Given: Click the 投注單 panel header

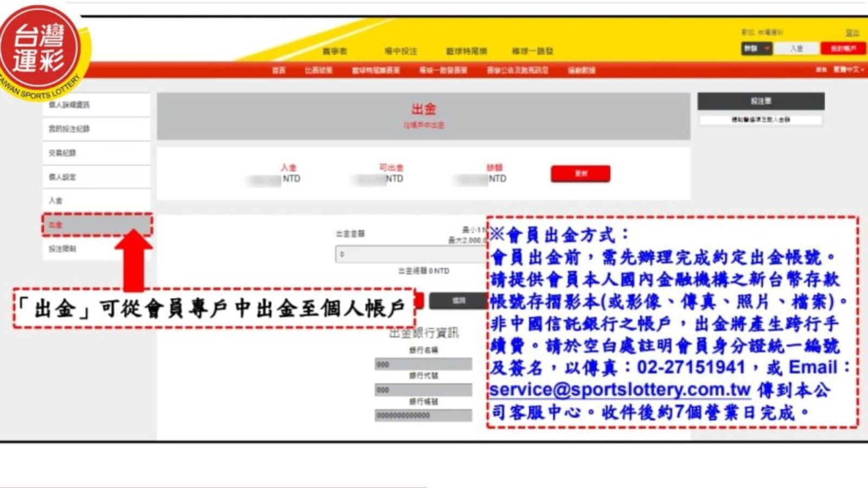Looking at the screenshot, I should coord(761,101).
